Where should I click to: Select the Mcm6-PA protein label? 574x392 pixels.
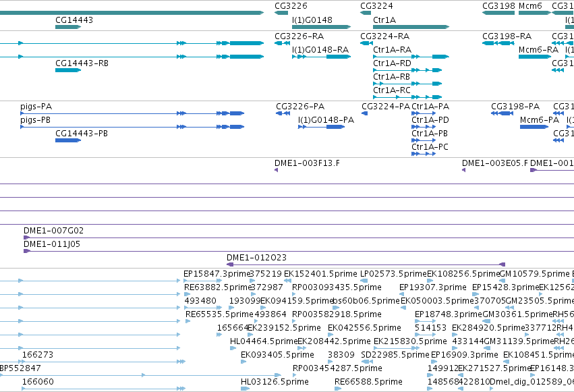click(540, 120)
